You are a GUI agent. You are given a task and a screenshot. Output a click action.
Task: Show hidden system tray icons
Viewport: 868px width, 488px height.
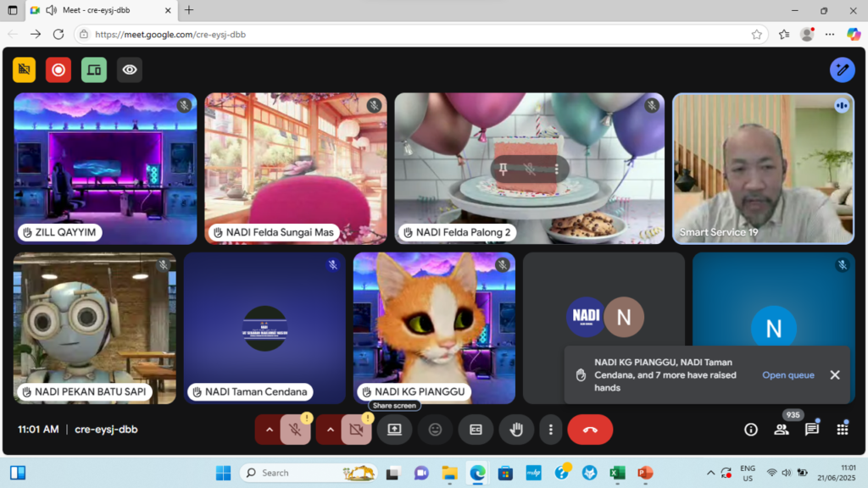coord(710,473)
